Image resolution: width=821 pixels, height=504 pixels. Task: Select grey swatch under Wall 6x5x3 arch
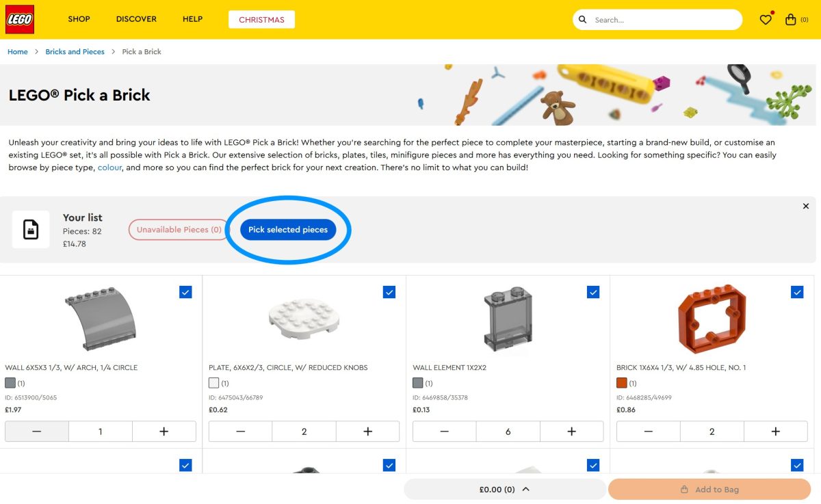tap(10, 383)
